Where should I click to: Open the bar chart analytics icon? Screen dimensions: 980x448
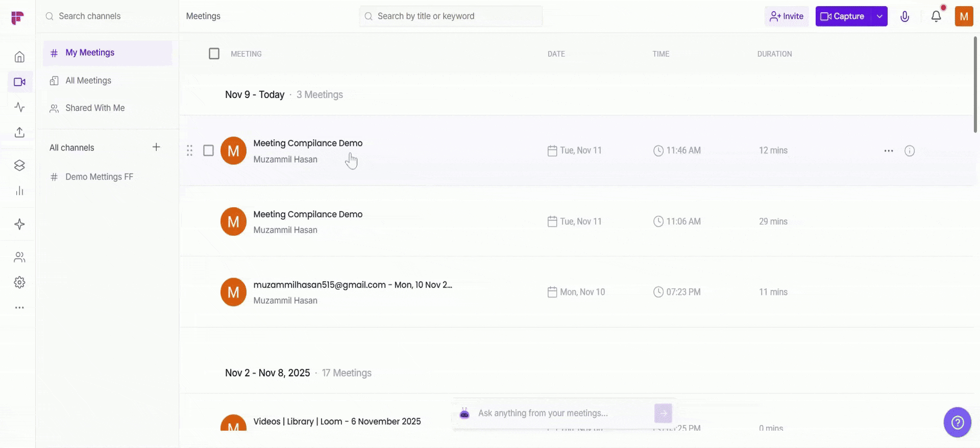19,191
